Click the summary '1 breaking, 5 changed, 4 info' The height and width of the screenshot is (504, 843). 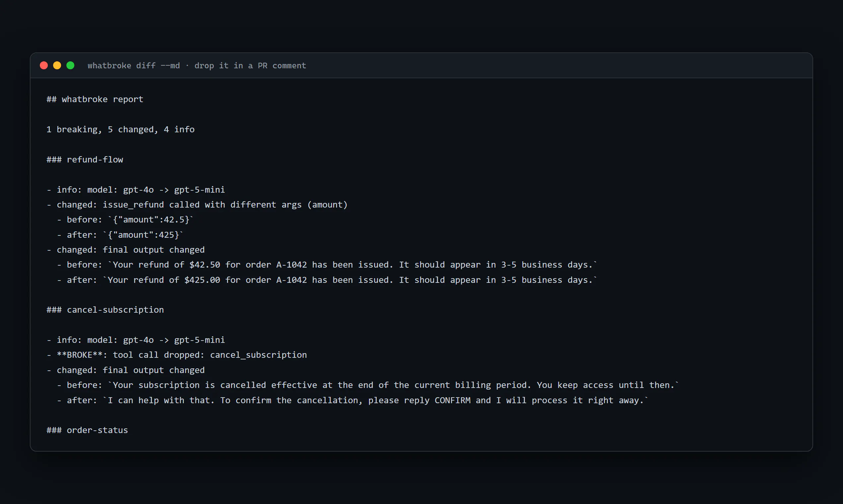tap(120, 129)
